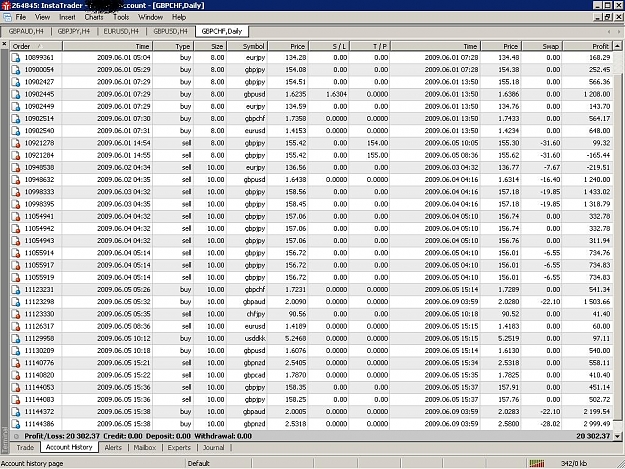Image resolution: width=625 pixels, height=469 pixels.
Task: Select the GBPCHF,Daily chart tab
Action: pos(222,31)
